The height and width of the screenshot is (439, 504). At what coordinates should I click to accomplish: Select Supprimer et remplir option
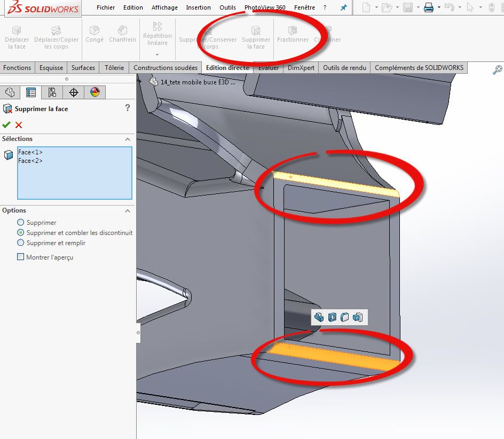coord(21,242)
